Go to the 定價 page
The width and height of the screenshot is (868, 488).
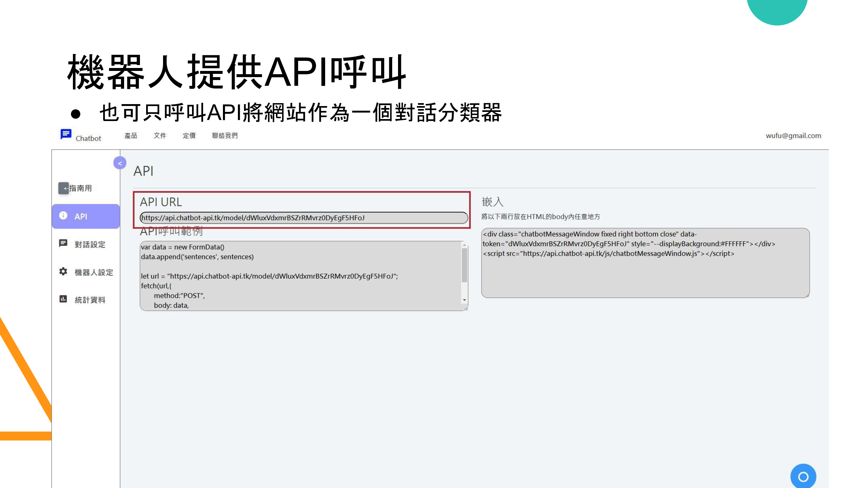[x=189, y=136]
